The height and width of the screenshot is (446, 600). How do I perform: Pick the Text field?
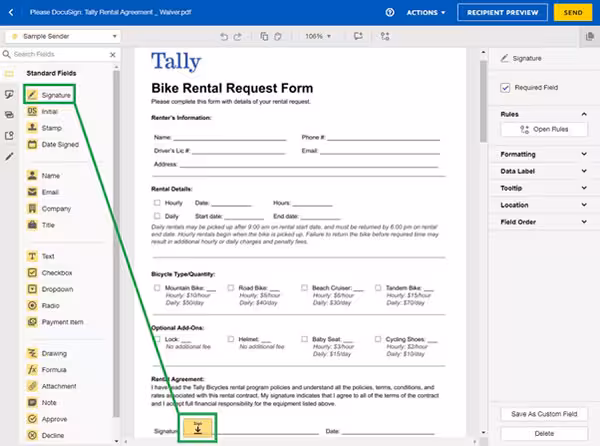coord(41,256)
